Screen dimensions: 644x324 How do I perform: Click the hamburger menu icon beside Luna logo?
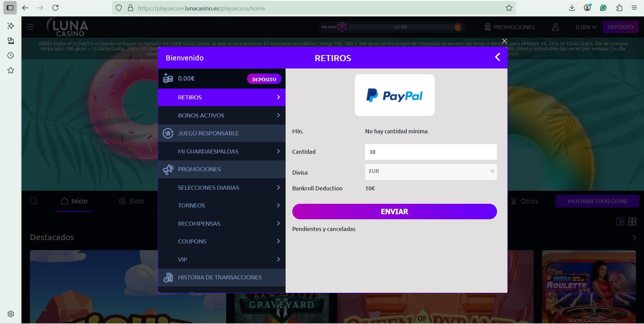tap(31, 27)
